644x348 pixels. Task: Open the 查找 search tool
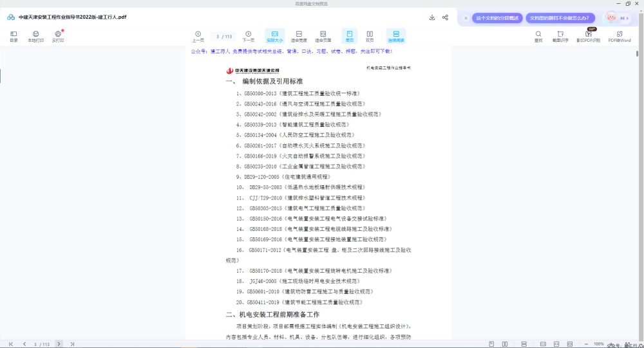tap(538, 36)
